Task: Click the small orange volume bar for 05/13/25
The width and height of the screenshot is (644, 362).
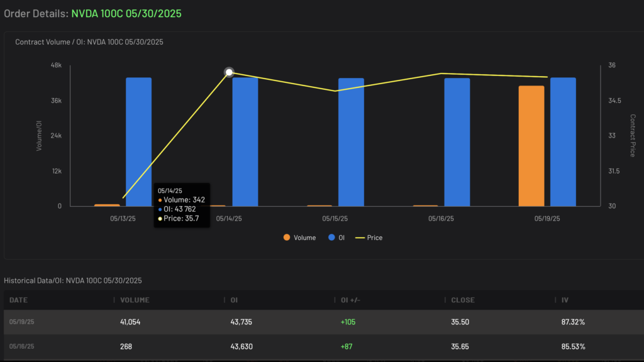Action: pos(107,206)
